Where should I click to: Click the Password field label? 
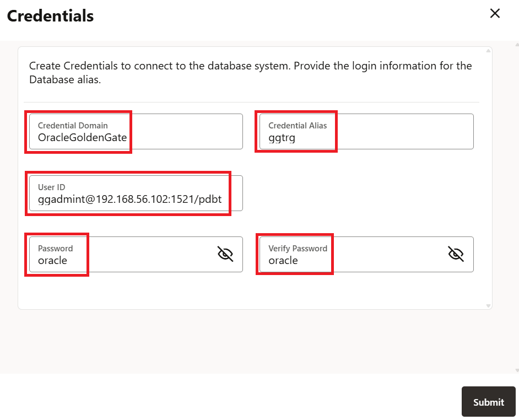(55, 249)
